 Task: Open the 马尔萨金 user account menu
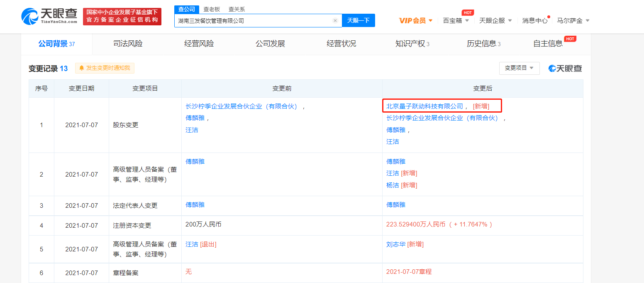click(573, 20)
